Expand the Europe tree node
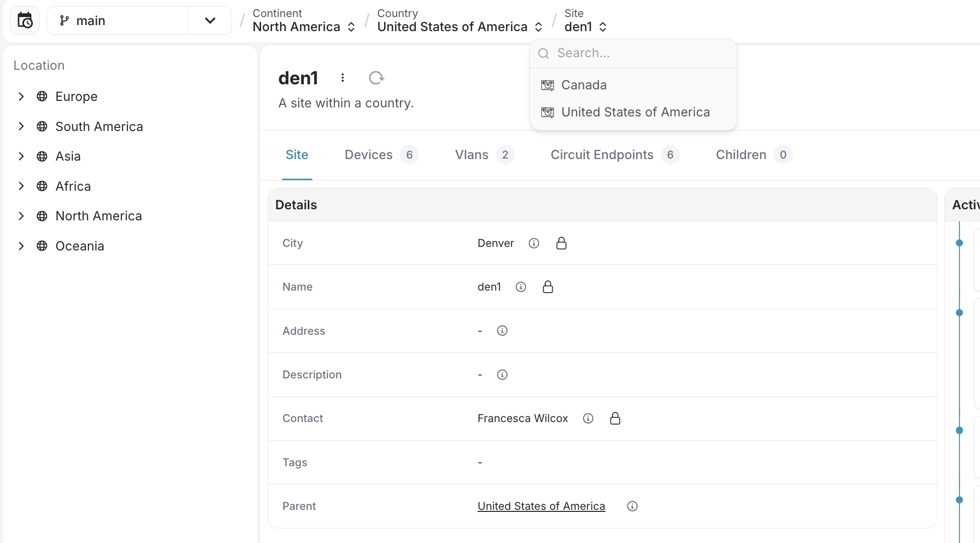The height and width of the screenshot is (543, 980). [21, 96]
